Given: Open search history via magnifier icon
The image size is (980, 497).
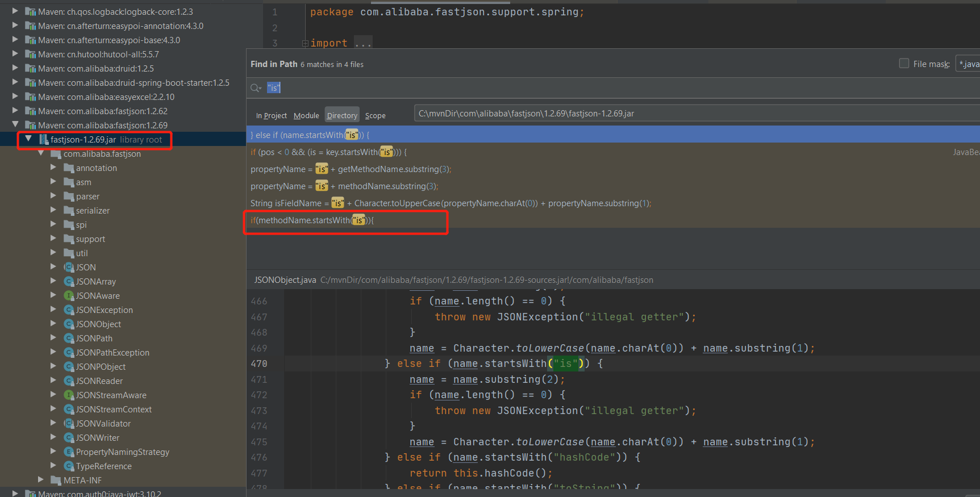Looking at the screenshot, I should click(256, 87).
